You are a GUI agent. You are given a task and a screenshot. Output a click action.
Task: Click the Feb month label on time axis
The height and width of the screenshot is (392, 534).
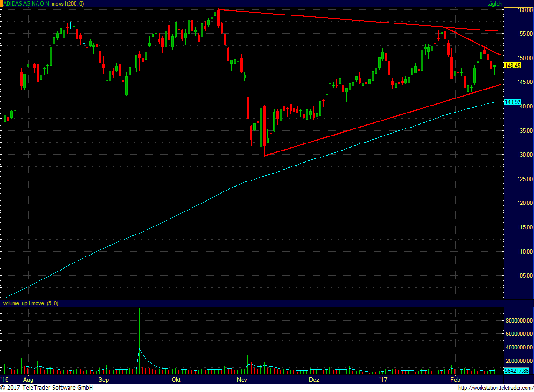(x=455, y=380)
